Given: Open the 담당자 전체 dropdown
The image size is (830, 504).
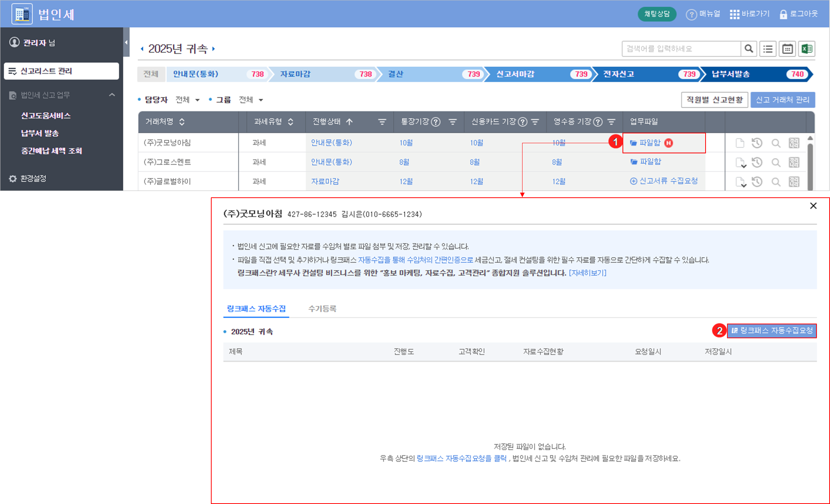Looking at the screenshot, I should [x=187, y=100].
